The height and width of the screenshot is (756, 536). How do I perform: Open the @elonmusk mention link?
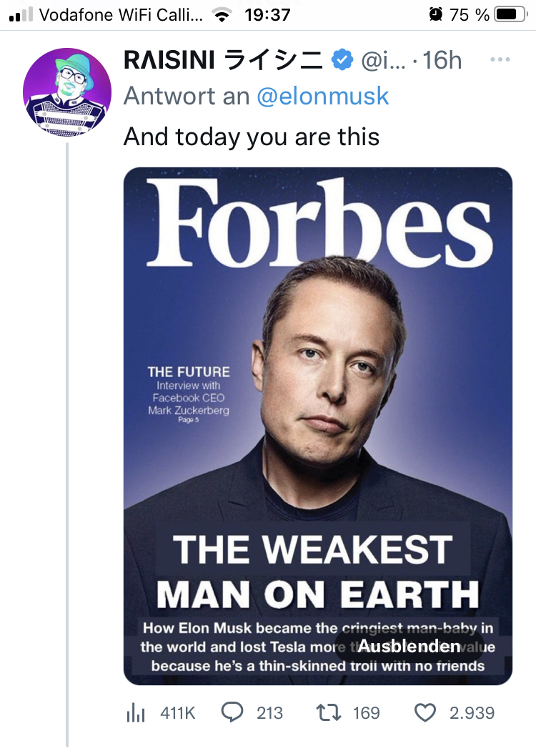click(323, 96)
